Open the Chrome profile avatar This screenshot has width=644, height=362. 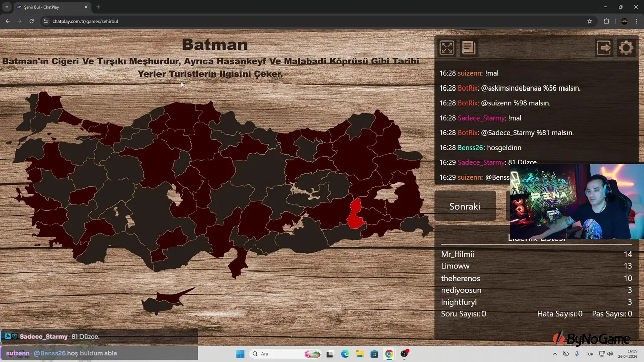624,21
